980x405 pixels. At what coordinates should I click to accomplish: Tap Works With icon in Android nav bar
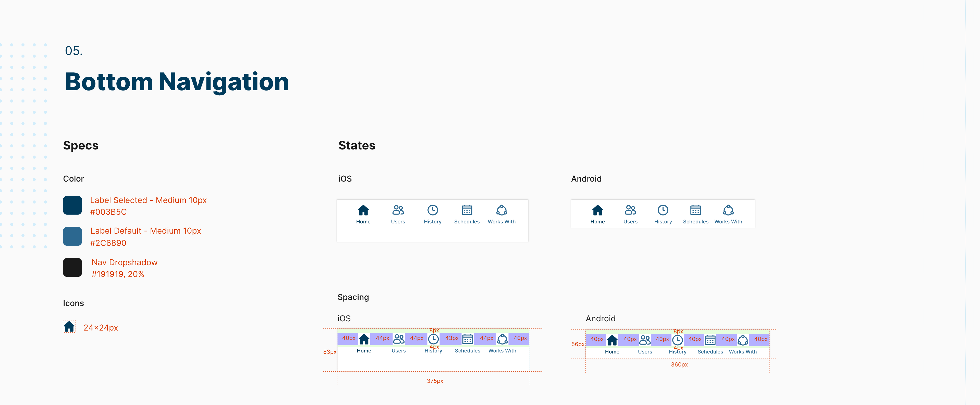728,210
